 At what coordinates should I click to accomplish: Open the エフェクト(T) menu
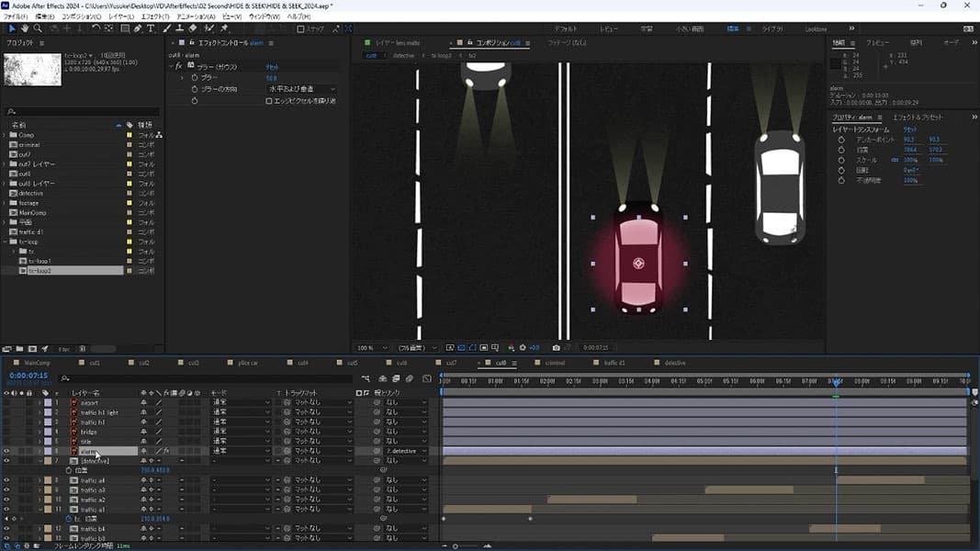coord(154,17)
